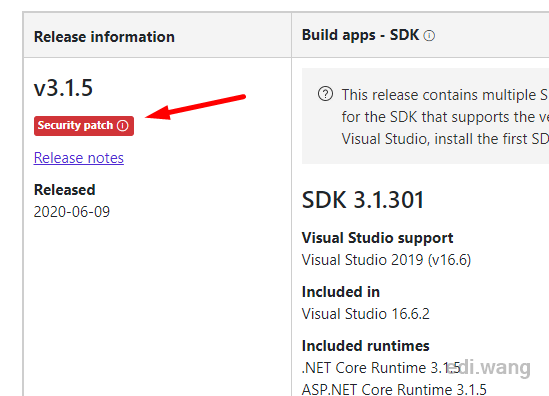Image resolution: width=549 pixels, height=396 pixels.
Task: Click the Included runtimes label
Action: click(366, 346)
